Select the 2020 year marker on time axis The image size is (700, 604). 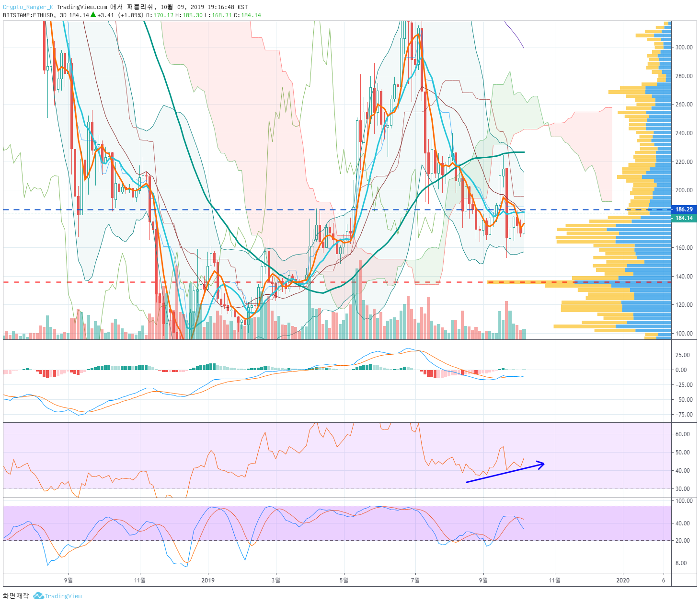(623, 581)
